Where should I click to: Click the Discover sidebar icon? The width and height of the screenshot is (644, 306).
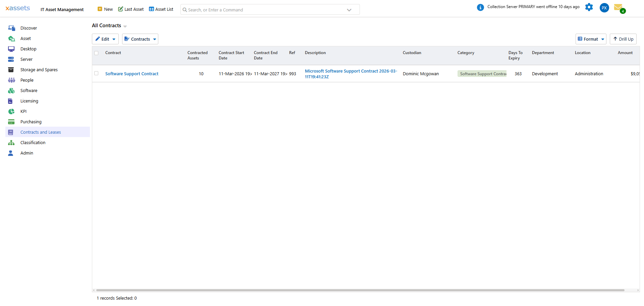[11, 28]
